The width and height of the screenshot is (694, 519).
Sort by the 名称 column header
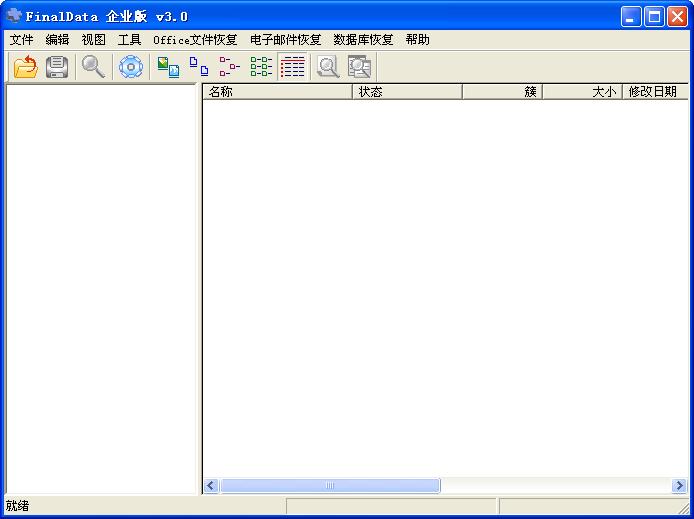(278, 92)
